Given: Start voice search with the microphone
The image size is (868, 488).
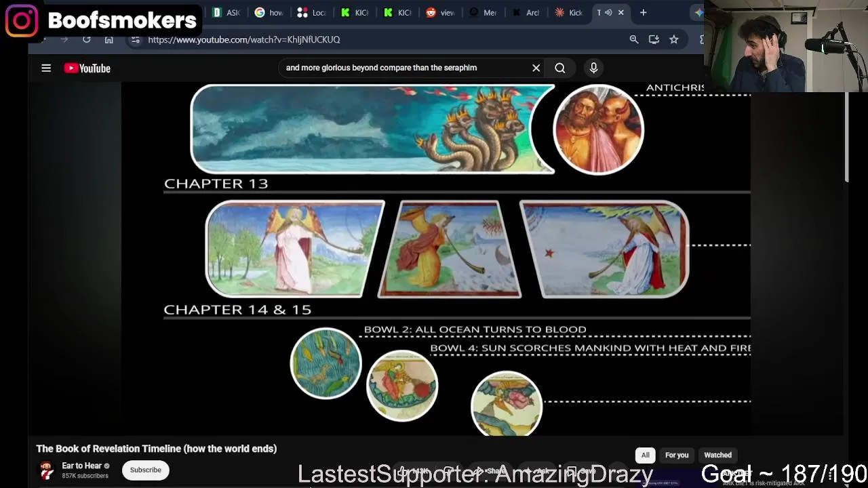Looking at the screenshot, I should pyautogui.click(x=593, y=68).
